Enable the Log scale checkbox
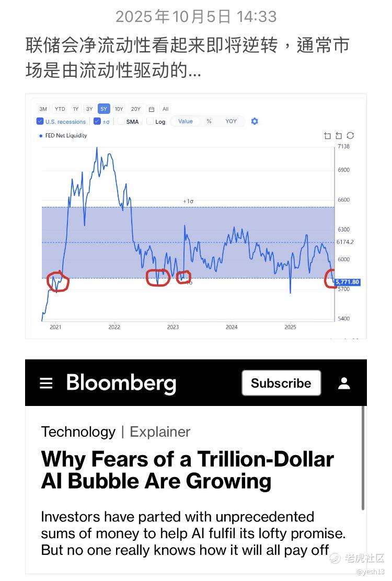The image size is (392, 581). pyautogui.click(x=151, y=121)
